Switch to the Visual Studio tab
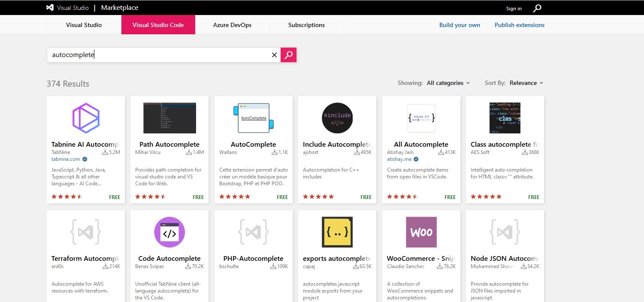644x302 pixels. click(x=84, y=25)
